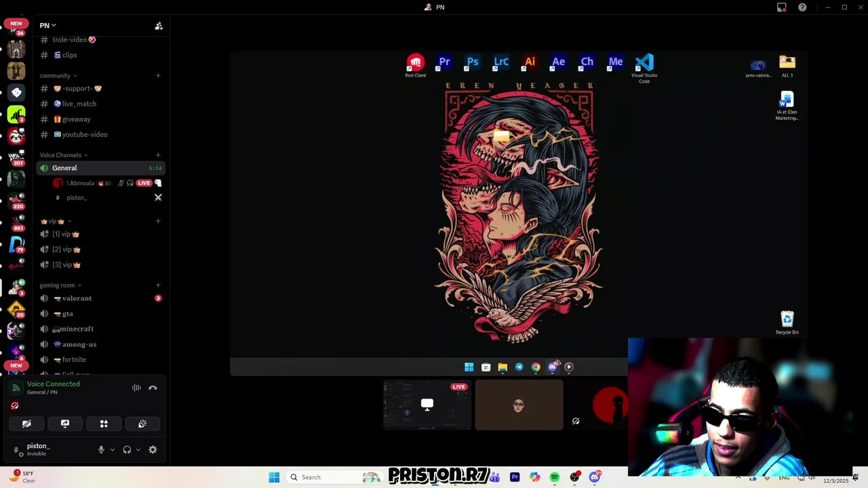Join the among-us voice channel

click(x=100, y=344)
